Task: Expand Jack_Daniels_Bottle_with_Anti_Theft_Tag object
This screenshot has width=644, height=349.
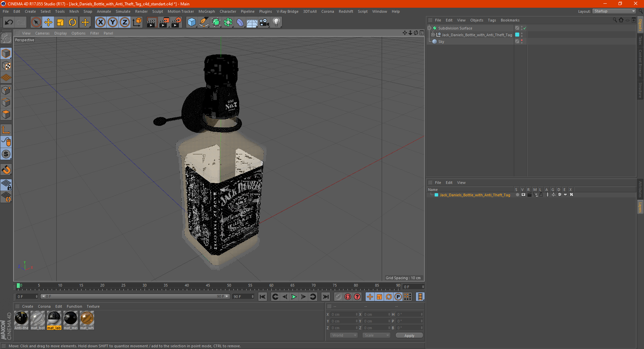Action: coord(433,35)
